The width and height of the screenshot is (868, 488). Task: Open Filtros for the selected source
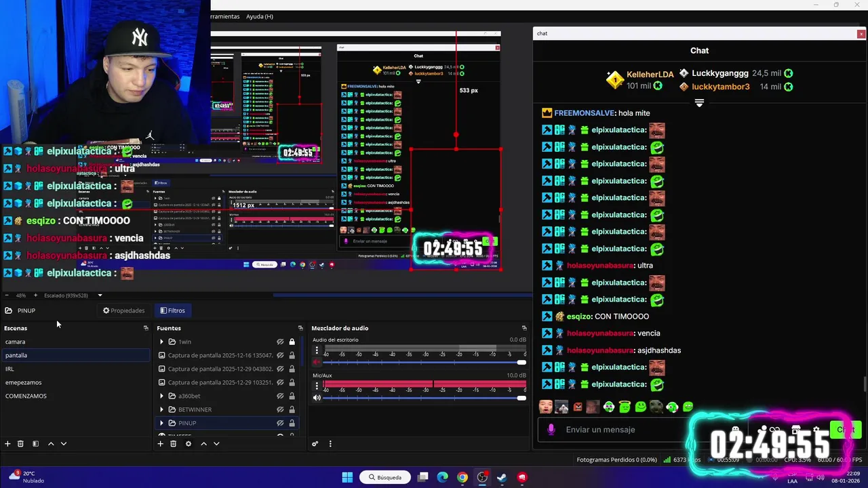point(172,310)
